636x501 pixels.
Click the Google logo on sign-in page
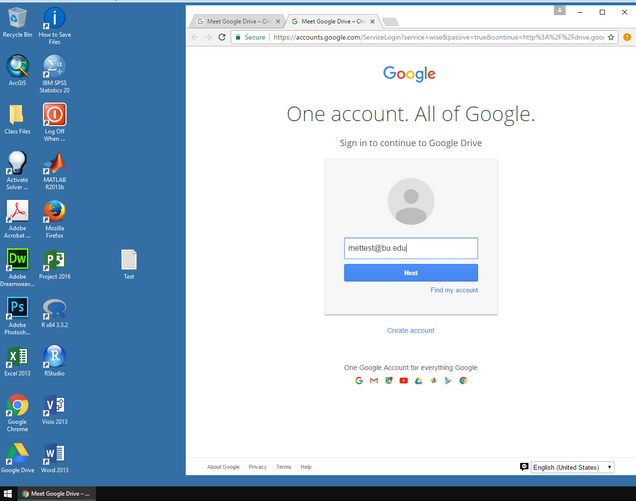[x=409, y=74]
